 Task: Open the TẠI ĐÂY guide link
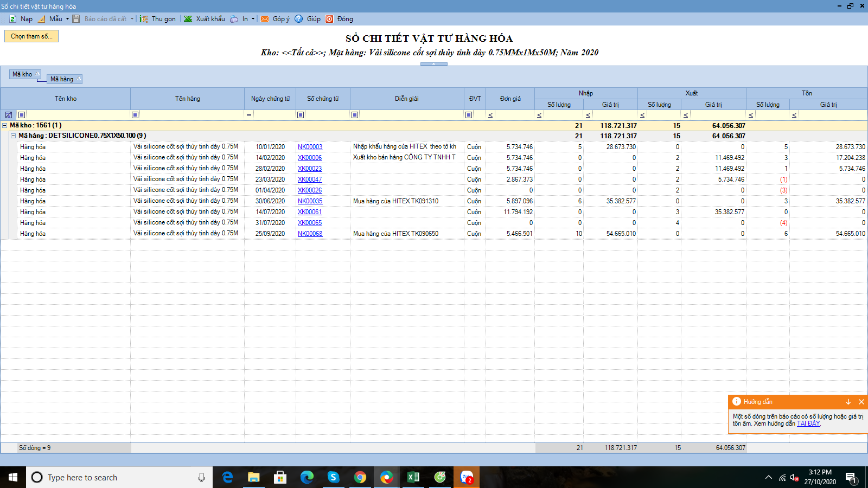tap(808, 423)
